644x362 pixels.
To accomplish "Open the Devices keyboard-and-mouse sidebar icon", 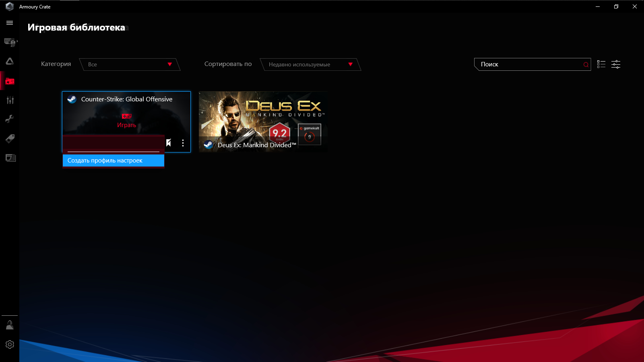I will pos(10,42).
